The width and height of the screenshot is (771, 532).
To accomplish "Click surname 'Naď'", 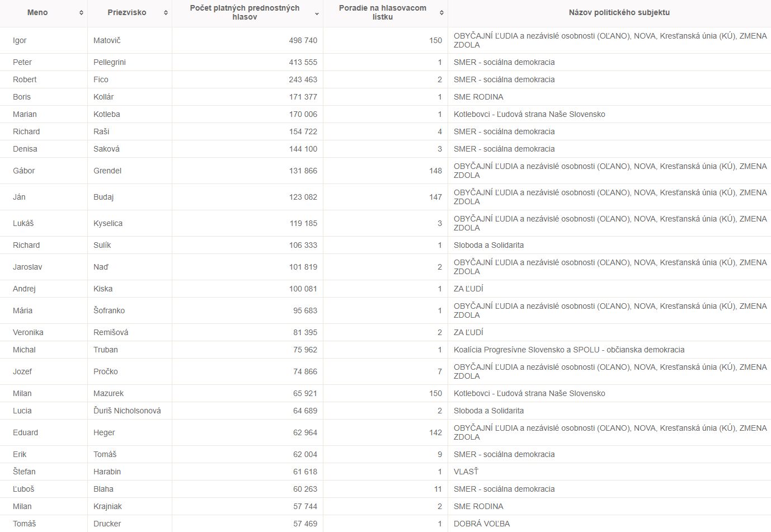I will point(101,267).
